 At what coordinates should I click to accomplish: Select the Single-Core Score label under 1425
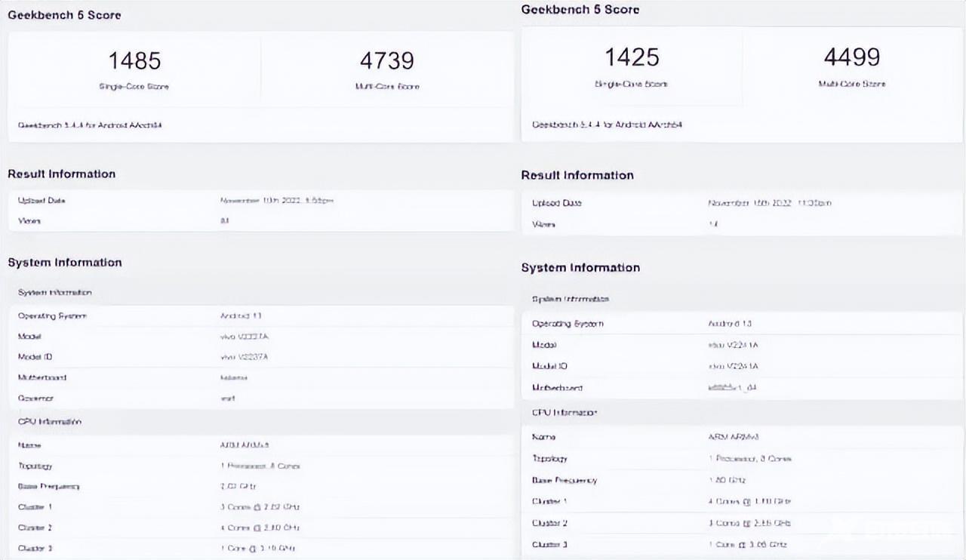(x=632, y=85)
